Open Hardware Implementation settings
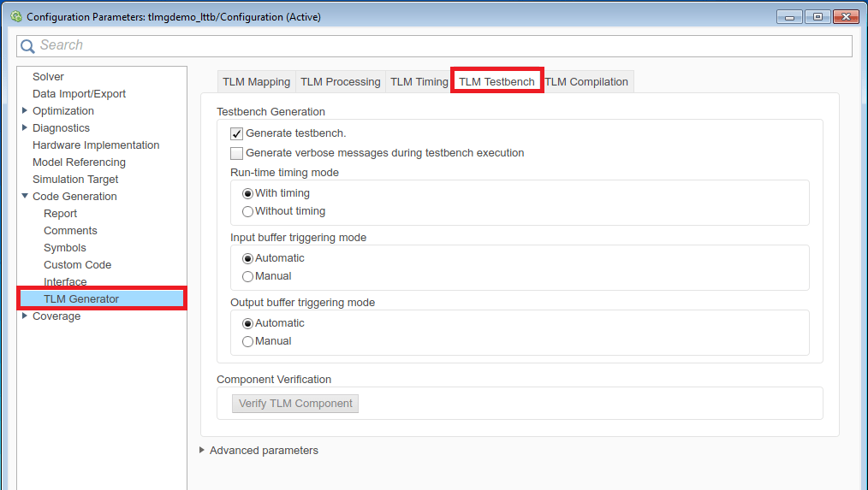The width and height of the screenshot is (868, 490). [x=96, y=145]
